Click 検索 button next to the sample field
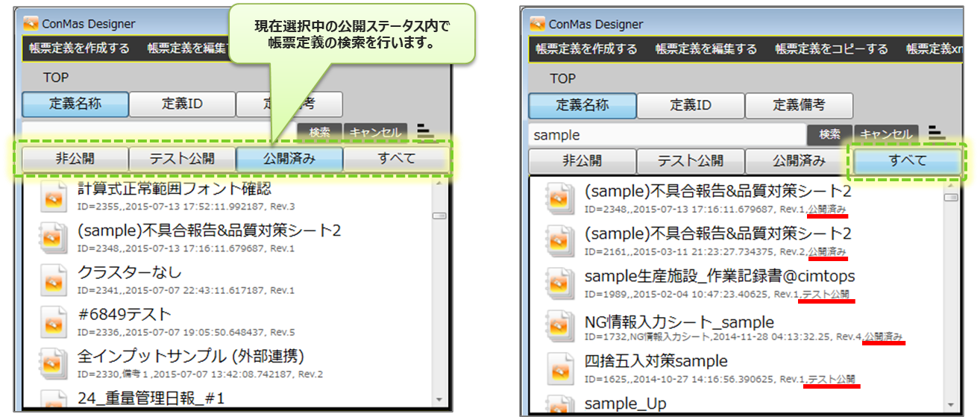Screen dimensions: 980x417 (x=829, y=134)
